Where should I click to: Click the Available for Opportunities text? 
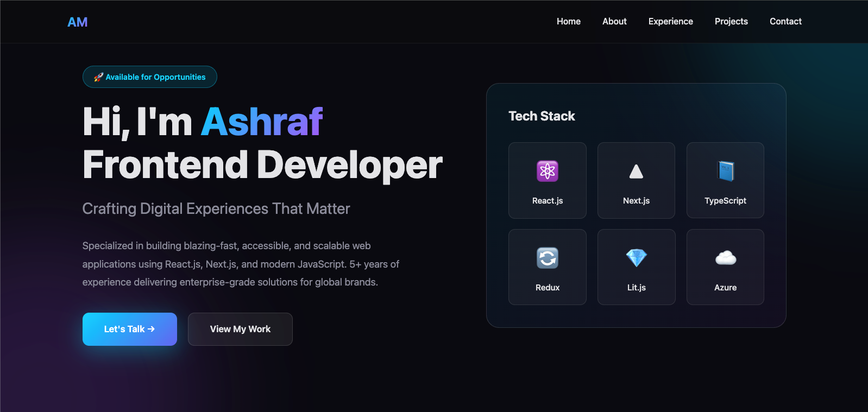[x=155, y=77]
